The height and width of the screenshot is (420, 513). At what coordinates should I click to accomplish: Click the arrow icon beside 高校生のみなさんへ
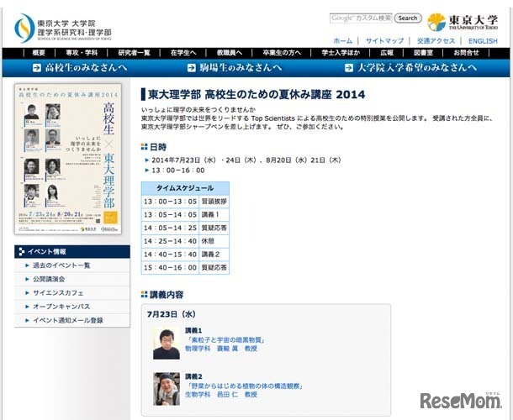37,68
